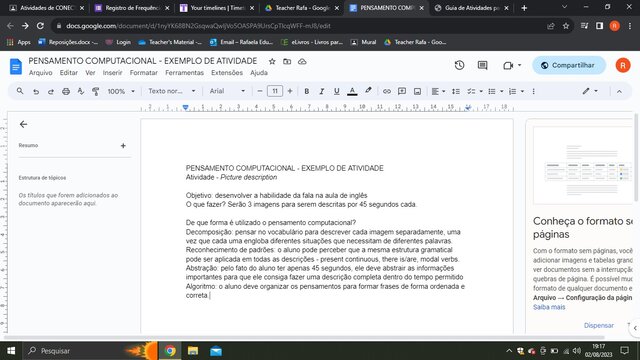Open the Google Docs home icon
Viewport: 640px width, 360px height.
[x=16, y=67]
